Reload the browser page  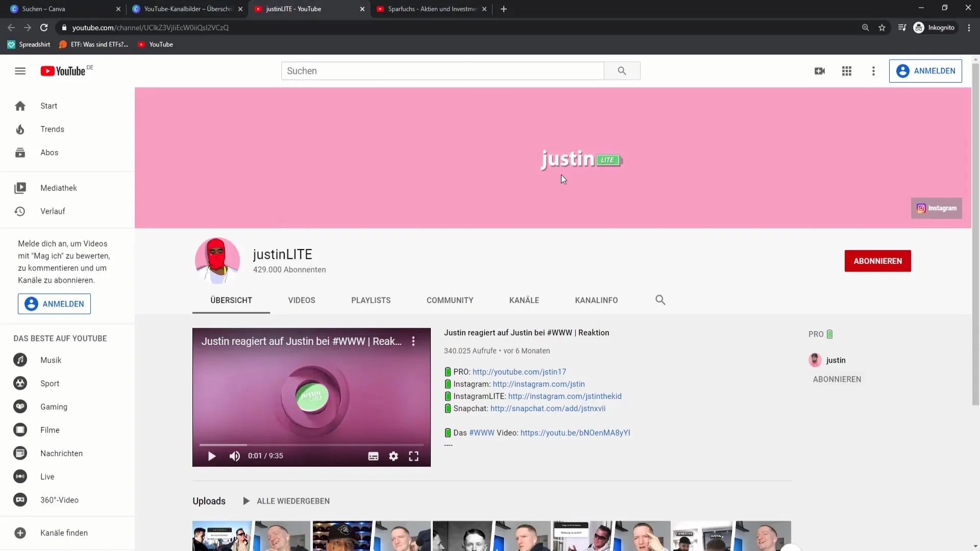(44, 28)
